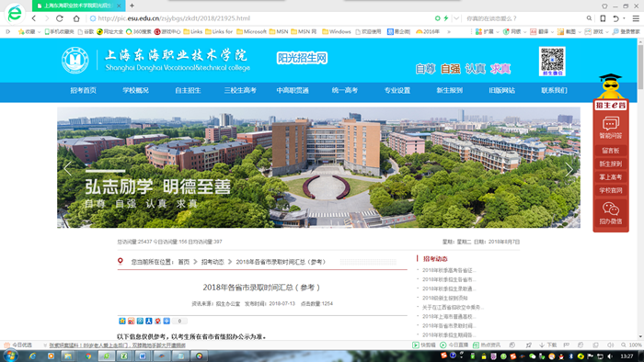Image resolution: width=644 pixels, height=362 pixels.
Task: Open 统一高考 navigation item
Action: 345,90
